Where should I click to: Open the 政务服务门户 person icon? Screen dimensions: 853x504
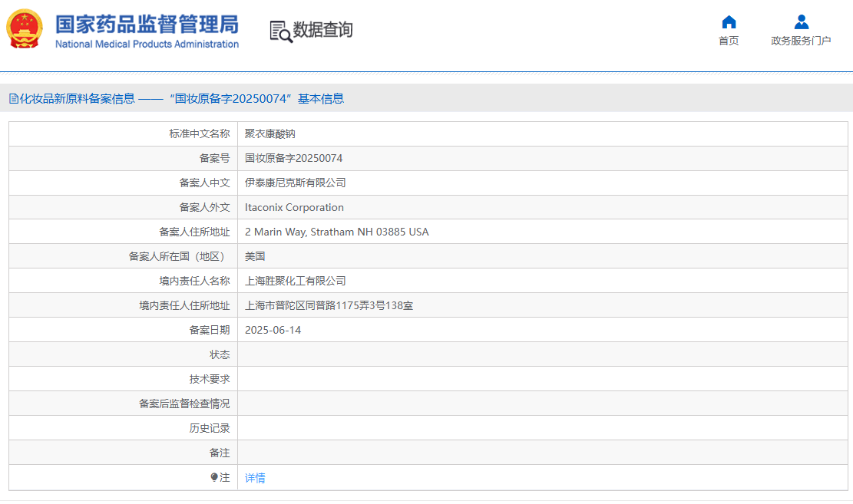tap(801, 22)
